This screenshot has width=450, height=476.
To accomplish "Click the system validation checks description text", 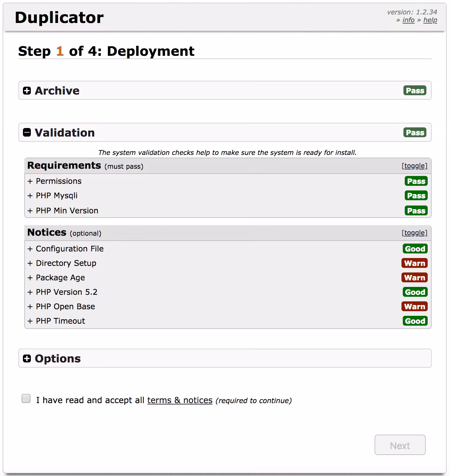I will (227, 153).
